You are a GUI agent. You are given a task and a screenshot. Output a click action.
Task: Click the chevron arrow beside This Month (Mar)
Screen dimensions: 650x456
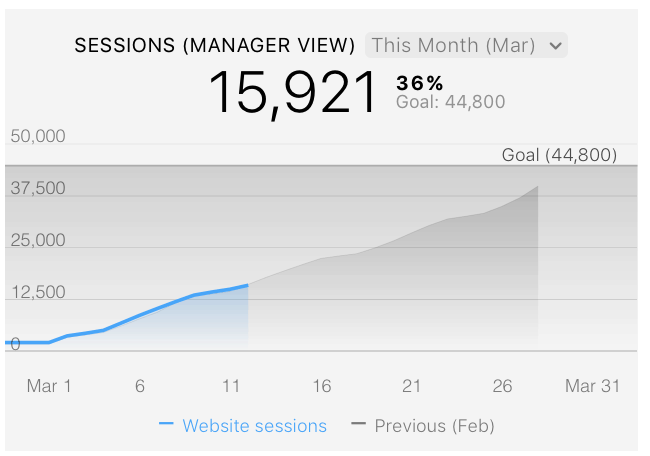[x=557, y=46]
